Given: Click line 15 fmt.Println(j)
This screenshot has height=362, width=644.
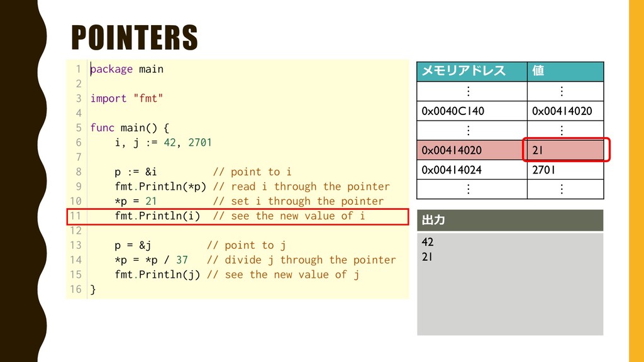Looking at the screenshot, I should pos(157,275).
